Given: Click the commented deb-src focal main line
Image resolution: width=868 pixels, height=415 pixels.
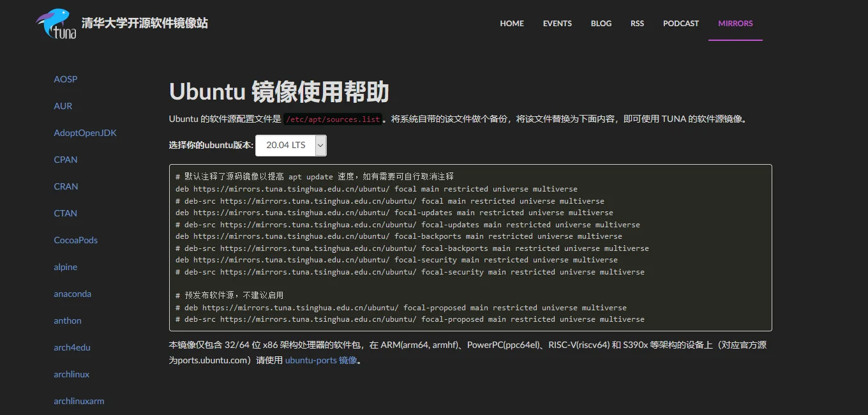Looking at the screenshot, I should [x=390, y=201].
